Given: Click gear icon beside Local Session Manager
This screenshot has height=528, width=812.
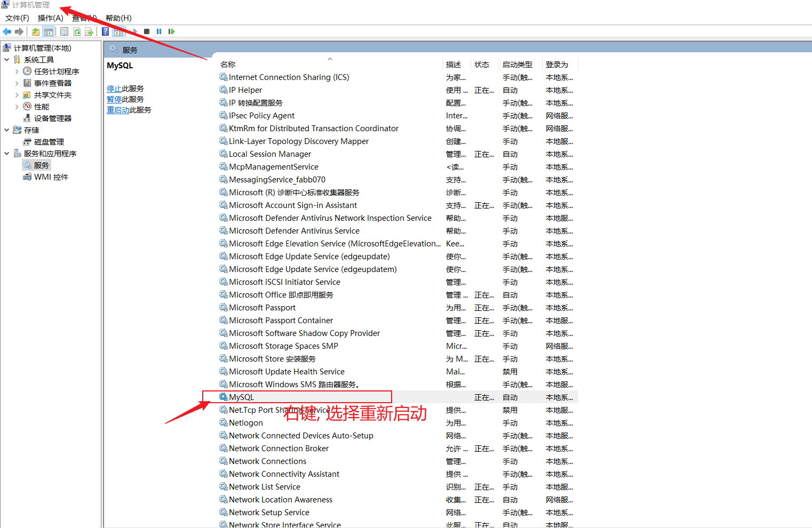Looking at the screenshot, I should (224, 154).
